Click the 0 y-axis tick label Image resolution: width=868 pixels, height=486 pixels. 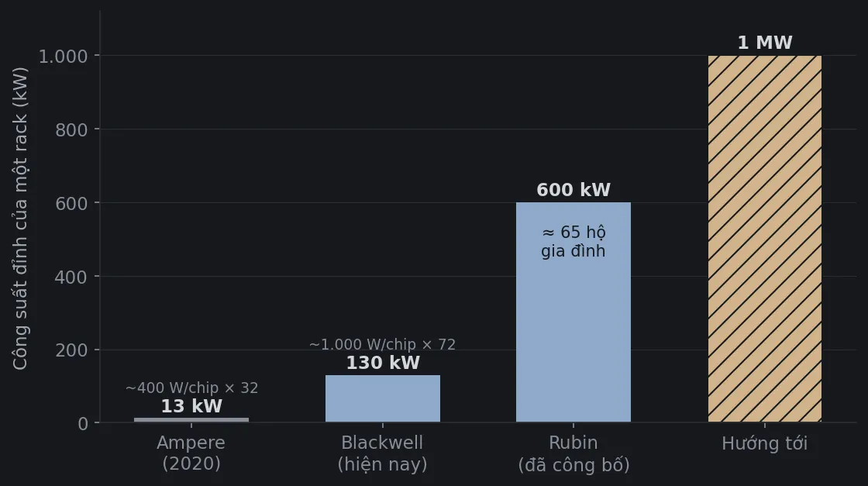point(83,424)
